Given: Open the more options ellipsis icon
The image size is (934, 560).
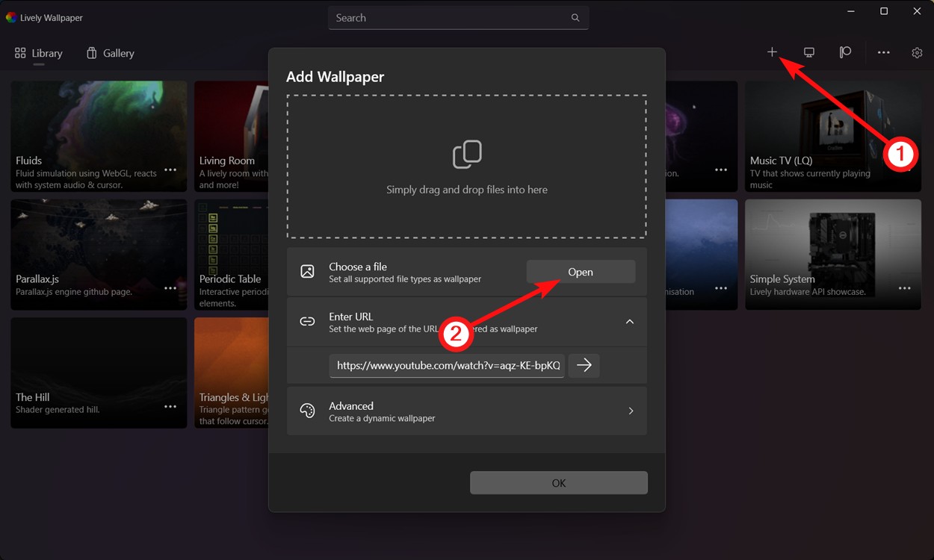Looking at the screenshot, I should click(884, 52).
